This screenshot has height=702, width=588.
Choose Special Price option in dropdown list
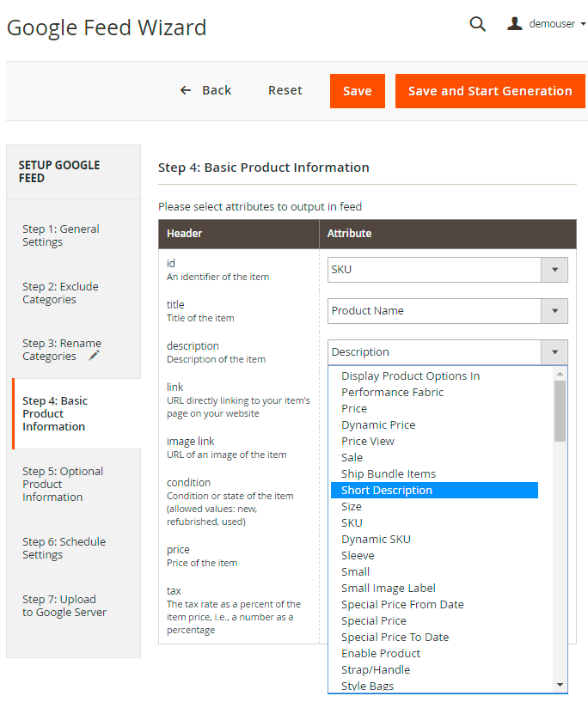pos(374,620)
